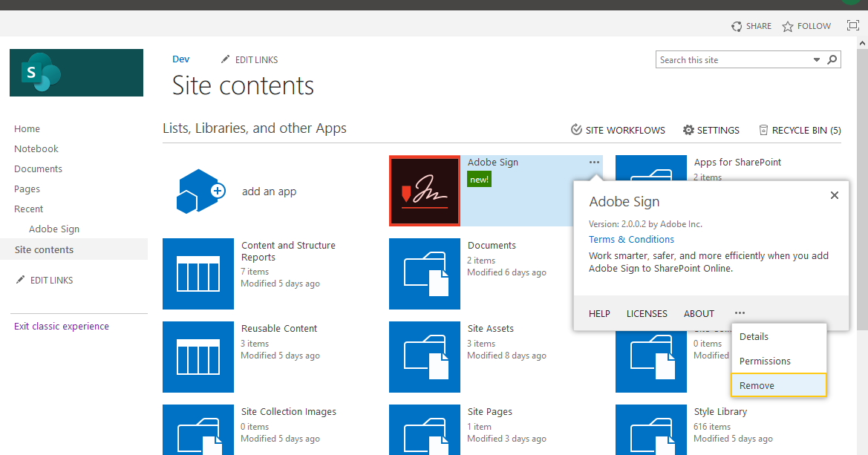This screenshot has width=868, height=455.
Task: Click the full-screen focus icon top right
Action: (852, 25)
